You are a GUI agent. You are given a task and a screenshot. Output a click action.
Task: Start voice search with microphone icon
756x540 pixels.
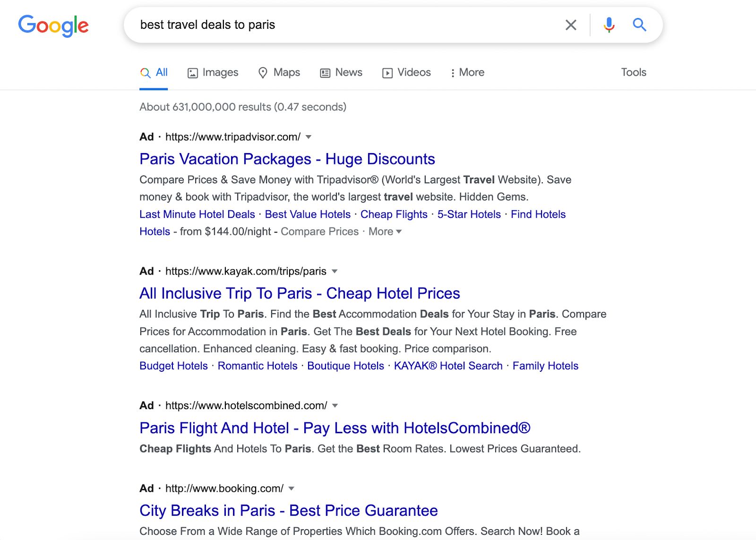coord(609,25)
